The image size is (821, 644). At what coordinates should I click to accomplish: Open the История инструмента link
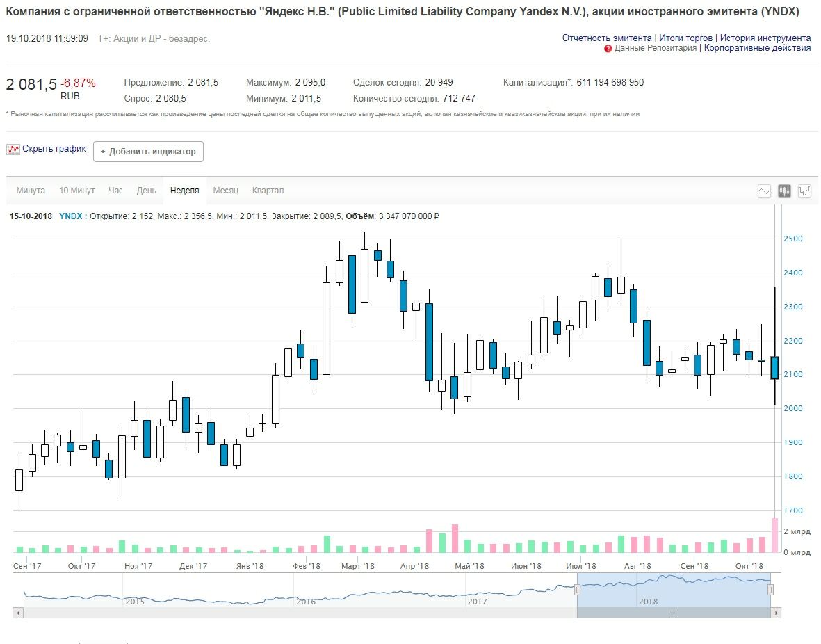[x=765, y=38]
